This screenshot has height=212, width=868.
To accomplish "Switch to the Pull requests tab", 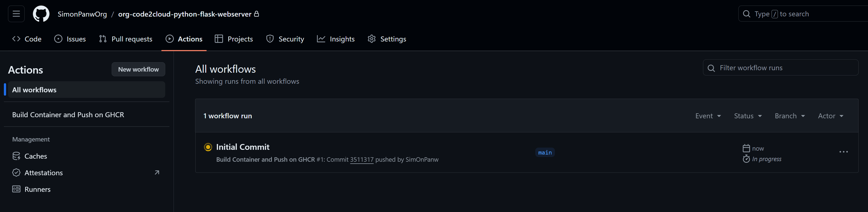I will (x=126, y=39).
